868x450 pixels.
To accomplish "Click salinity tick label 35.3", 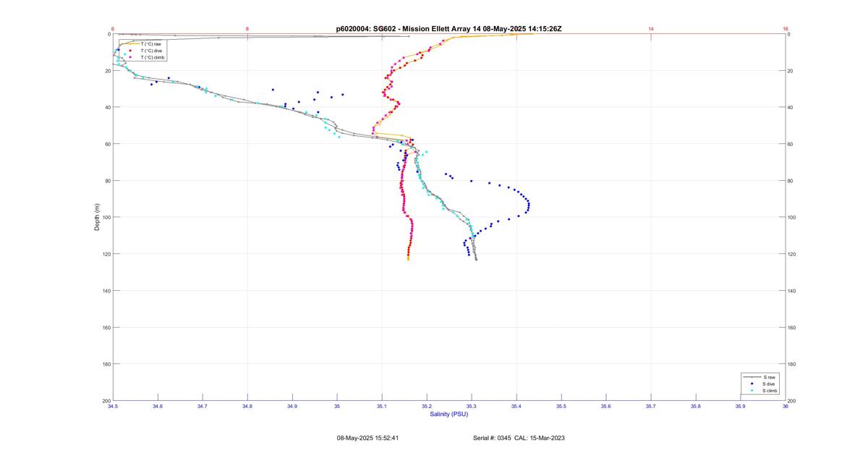I will click(x=471, y=406).
